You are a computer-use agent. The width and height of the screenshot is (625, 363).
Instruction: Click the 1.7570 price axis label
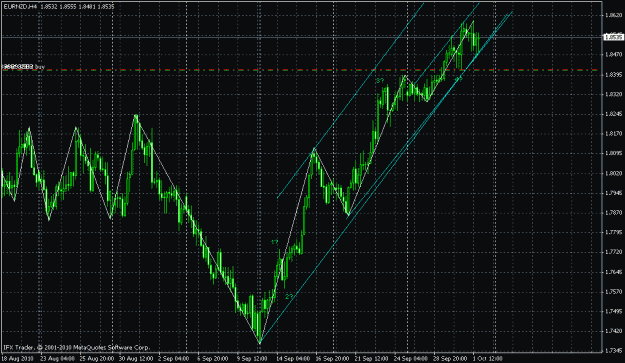coord(613,292)
